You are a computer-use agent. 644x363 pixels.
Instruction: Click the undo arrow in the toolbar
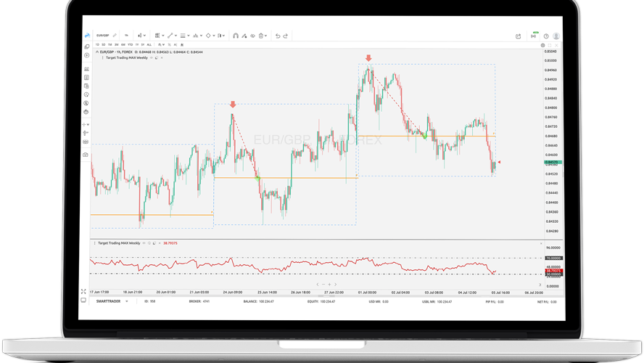pyautogui.click(x=278, y=36)
